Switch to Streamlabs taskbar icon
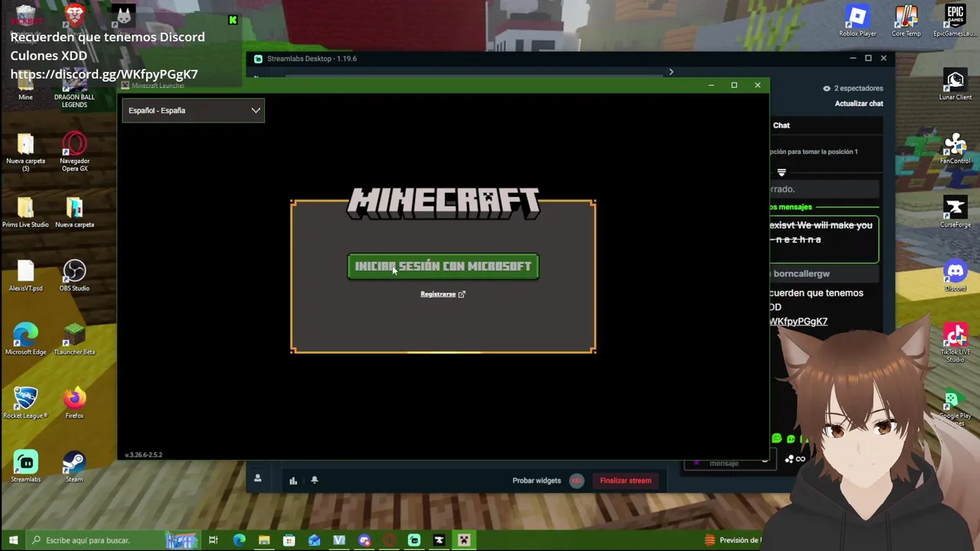The height and width of the screenshot is (551, 980). (414, 540)
